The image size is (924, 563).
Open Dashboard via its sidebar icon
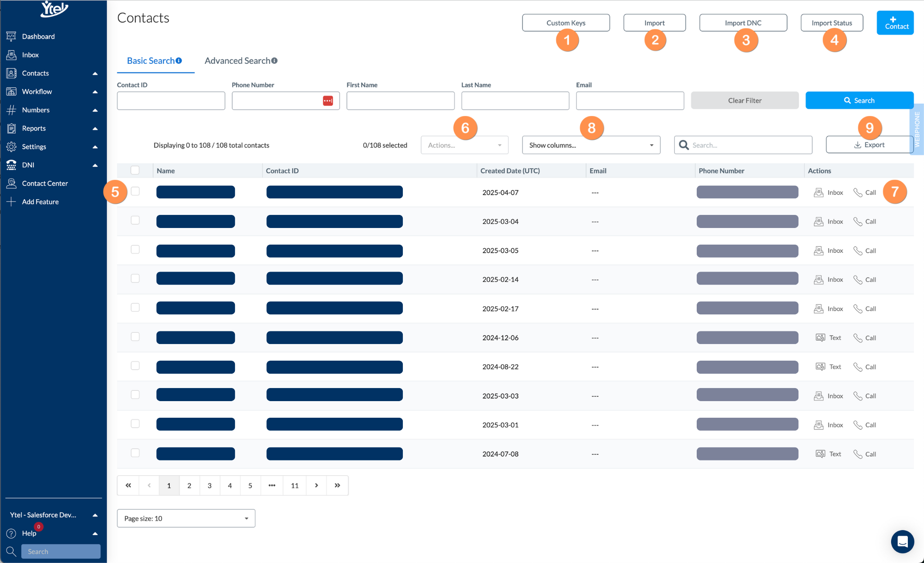pos(11,36)
